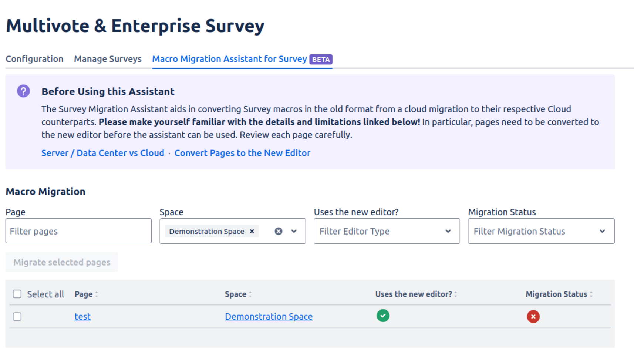Image resolution: width=634 pixels, height=364 pixels.
Task: Switch to the Configuration tab
Action: pyautogui.click(x=34, y=59)
